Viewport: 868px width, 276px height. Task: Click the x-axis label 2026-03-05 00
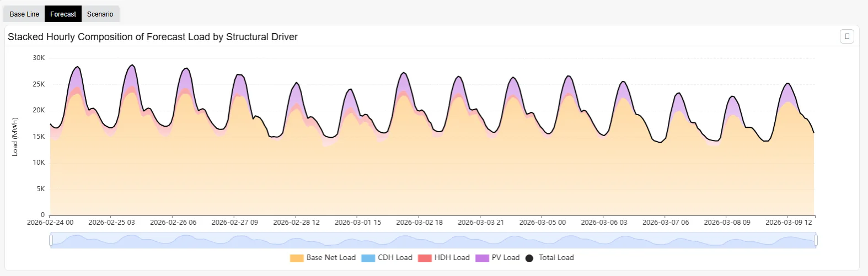tap(543, 223)
